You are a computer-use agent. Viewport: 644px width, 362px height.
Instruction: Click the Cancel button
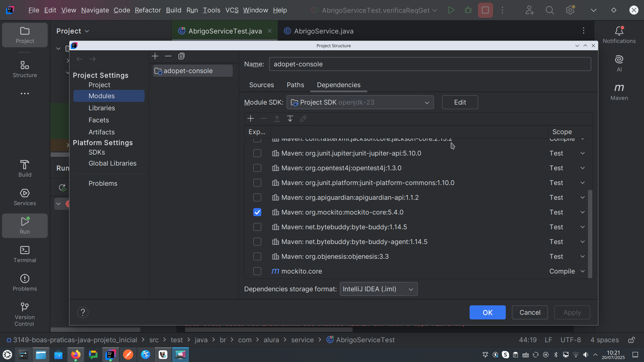coord(530,312)
